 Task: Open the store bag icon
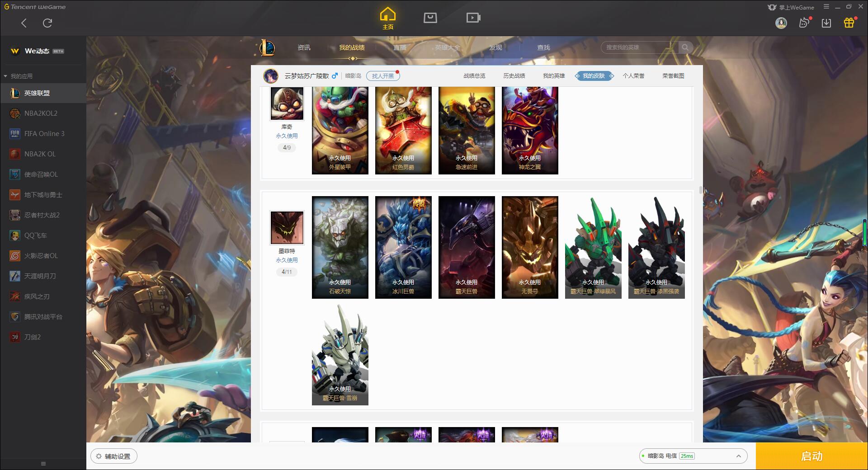[430, 18]
